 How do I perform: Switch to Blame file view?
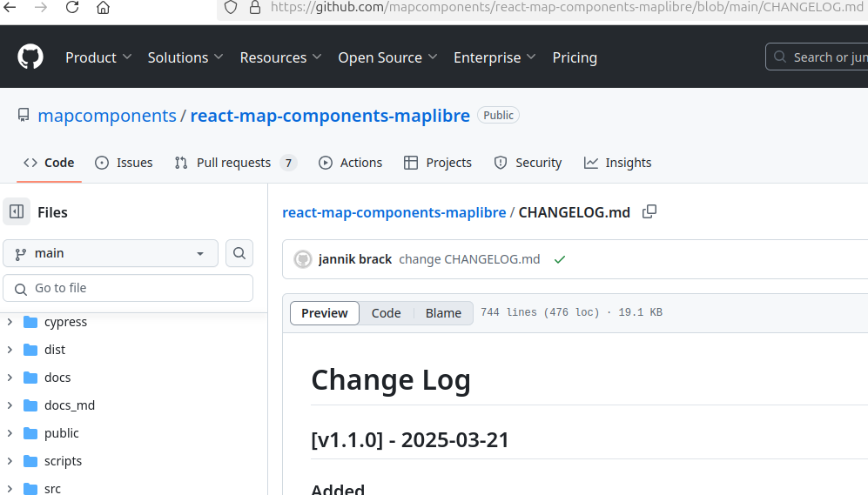click(x=443, y=313)
